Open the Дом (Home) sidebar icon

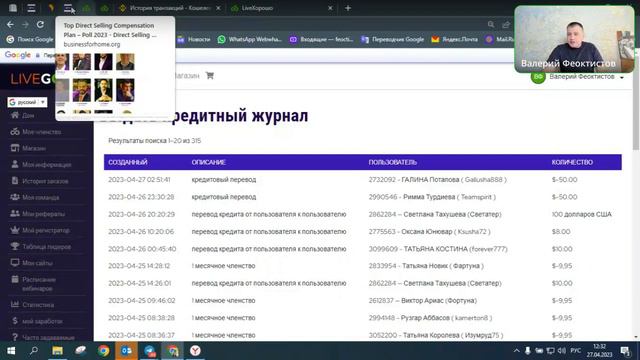point(15,115)
